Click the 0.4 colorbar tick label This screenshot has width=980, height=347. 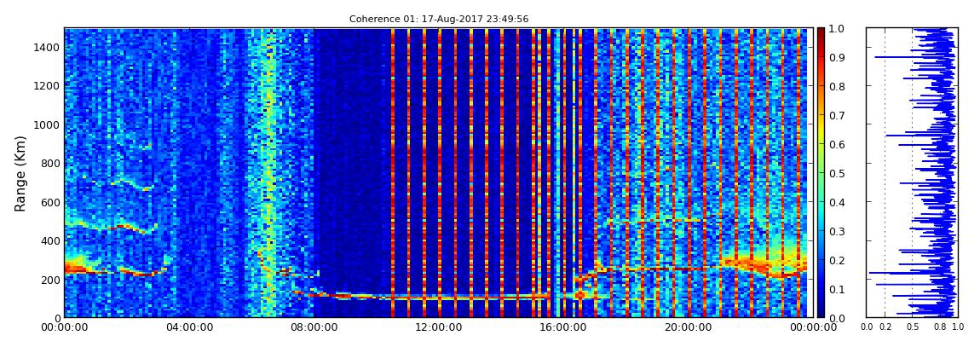[x=839, y=202]
